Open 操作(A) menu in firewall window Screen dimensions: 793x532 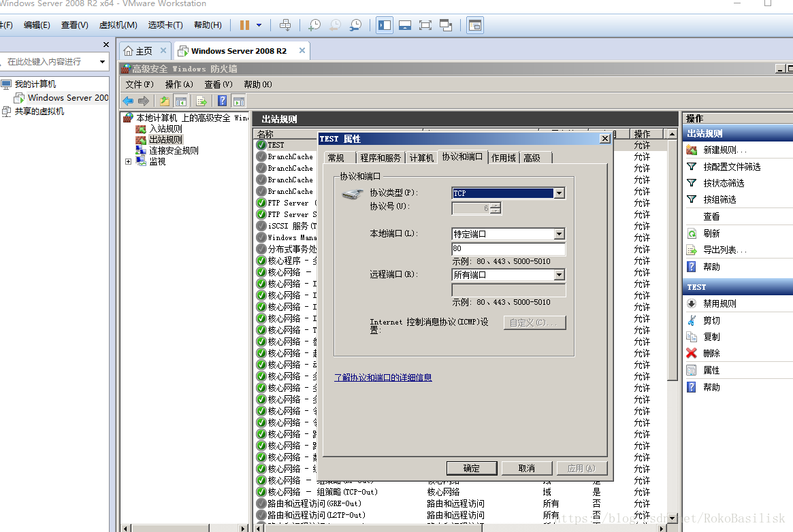pyautogui.click(x=179, y=84)
